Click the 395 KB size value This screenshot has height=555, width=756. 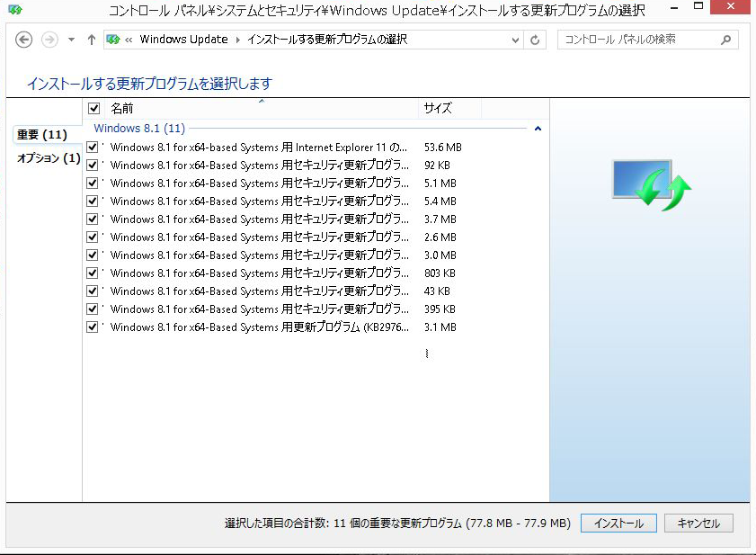(440, 309)
